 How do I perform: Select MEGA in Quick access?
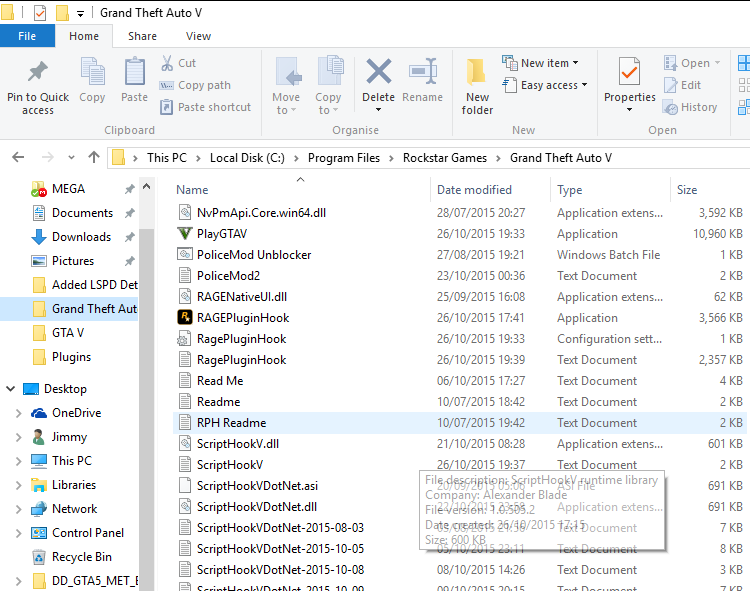tap(68, 189)
